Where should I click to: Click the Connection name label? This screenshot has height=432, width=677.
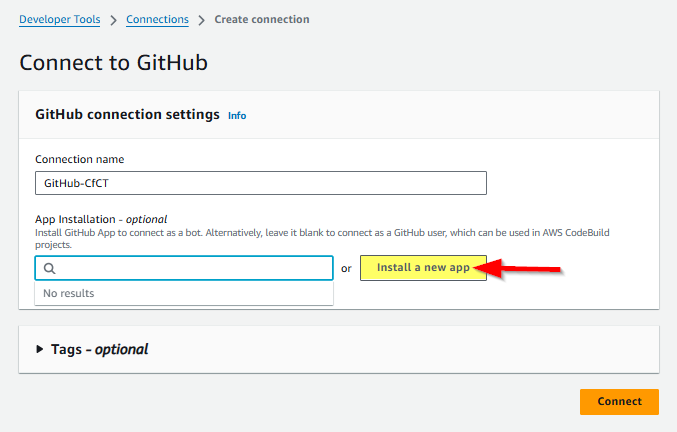coord(79,159)
